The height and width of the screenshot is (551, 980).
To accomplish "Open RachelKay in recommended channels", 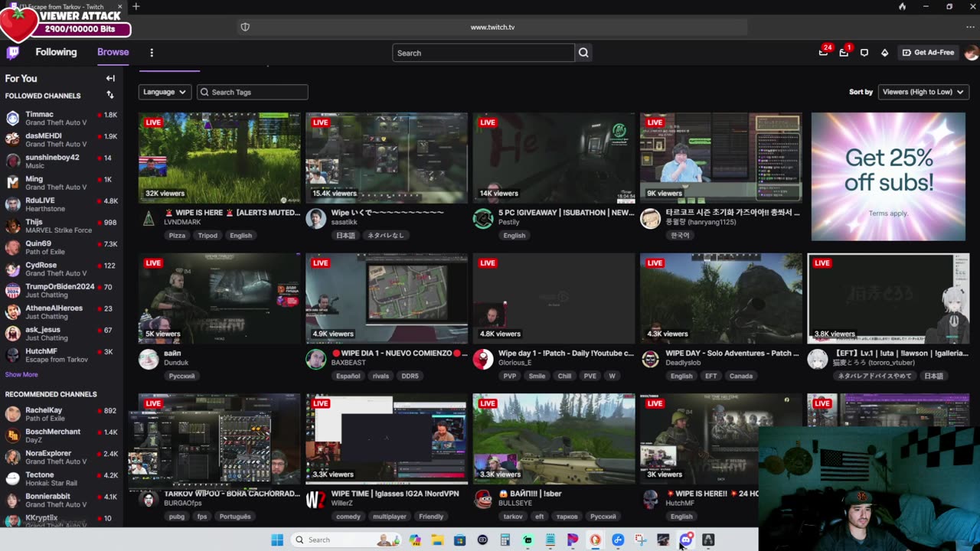I will pos(61,414).
